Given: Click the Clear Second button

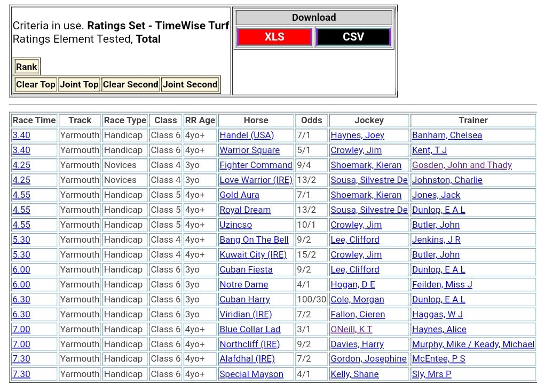Looking at the screenshot, I should coord(130,84).
